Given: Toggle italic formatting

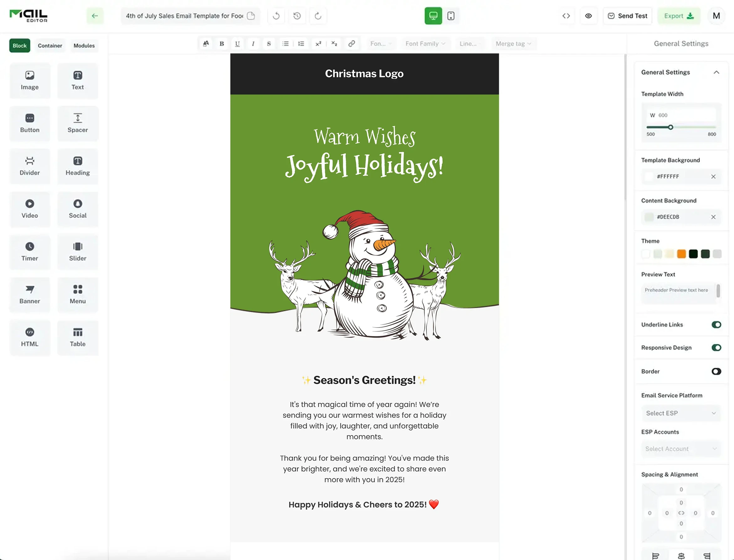Looking at the screenshot, I should click(253, 44).
